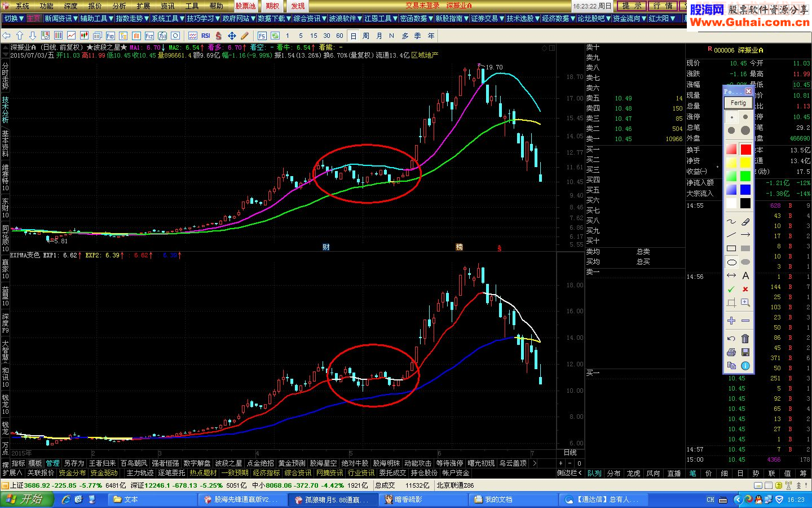Undo last annotation with curved arrow icon
This screenshot has height=508, width=812.
pos(731,339)
